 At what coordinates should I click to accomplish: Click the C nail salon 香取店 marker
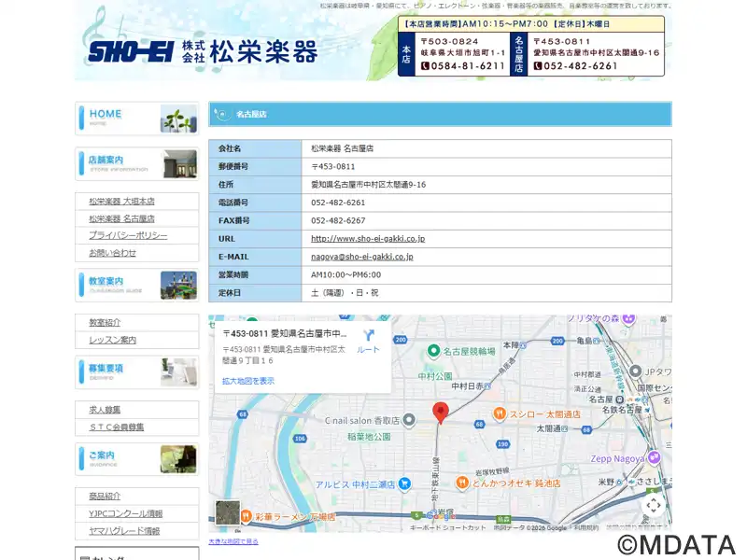[409, 420]
